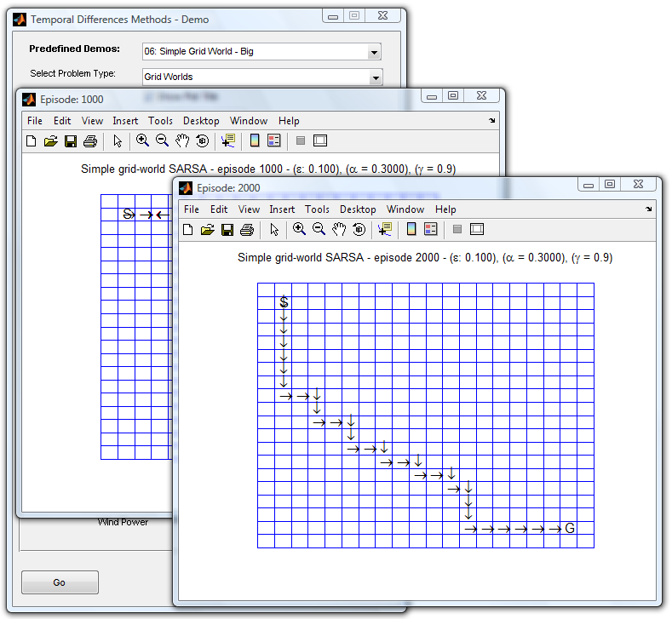Screen dimensions: 672x619
Task: Open View menu in Episode 2000 window
Action: (x=249, y=209)
